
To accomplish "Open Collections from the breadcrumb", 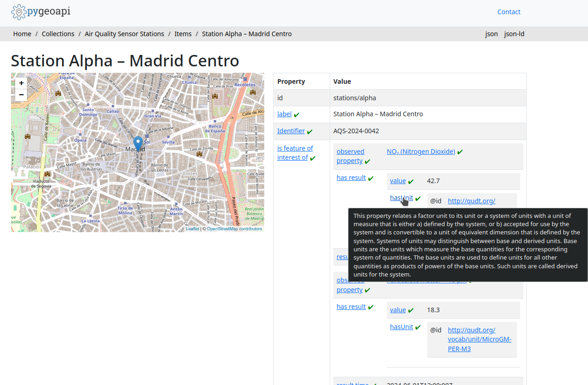I will coord(58,33).
